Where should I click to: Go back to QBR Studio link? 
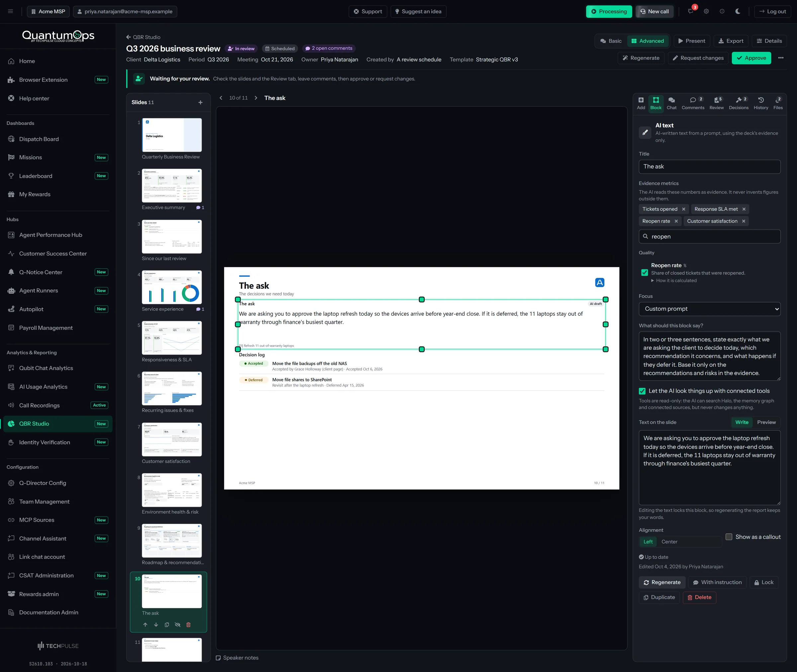(x=143, y=37)
